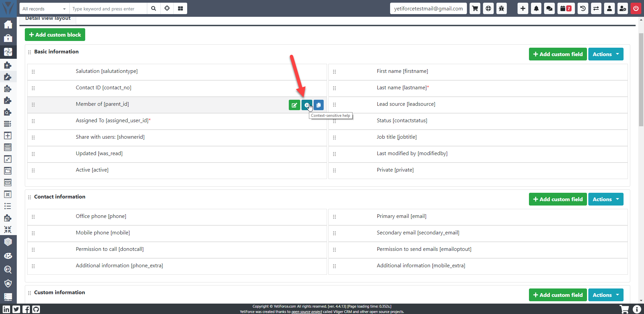644x314 pixels.
Task: Click the Assigned To [assigned_user_id] field
Action: 177,121
